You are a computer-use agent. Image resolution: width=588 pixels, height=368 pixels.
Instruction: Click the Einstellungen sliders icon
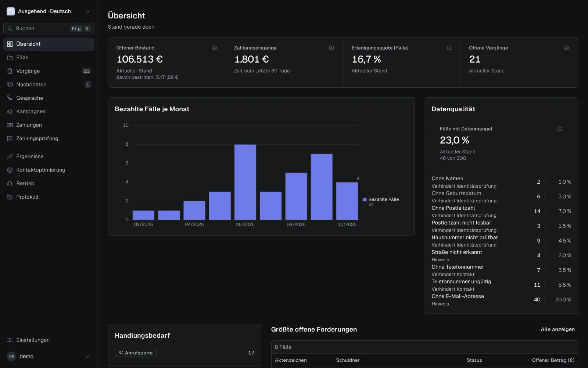[10, 340]
